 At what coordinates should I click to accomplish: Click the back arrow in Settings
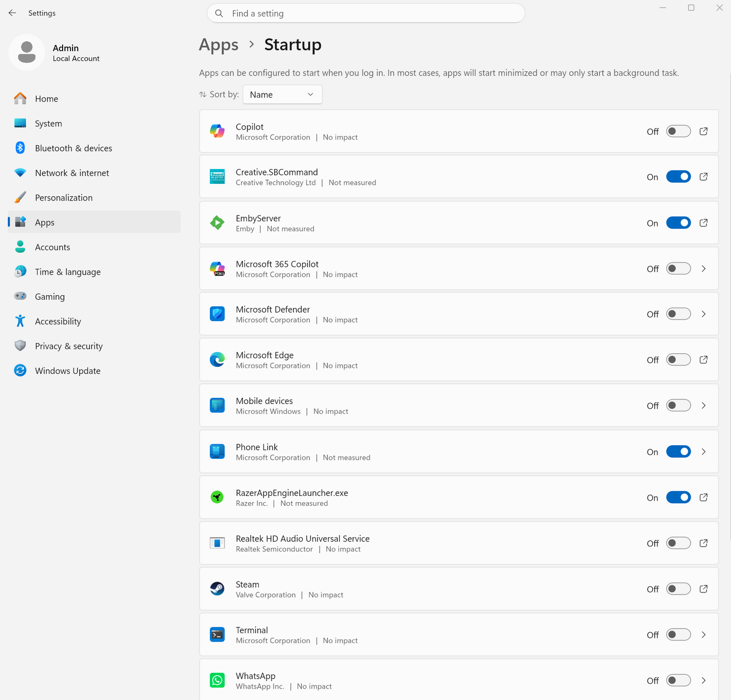coord(13,13)
